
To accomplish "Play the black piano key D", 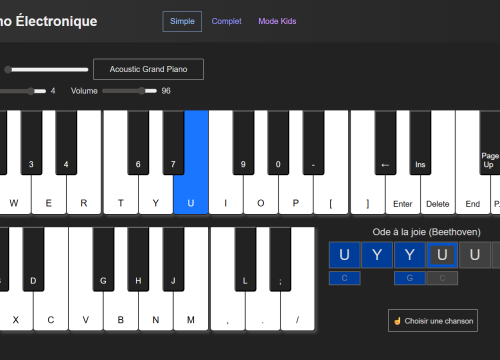I will (33, 260).
